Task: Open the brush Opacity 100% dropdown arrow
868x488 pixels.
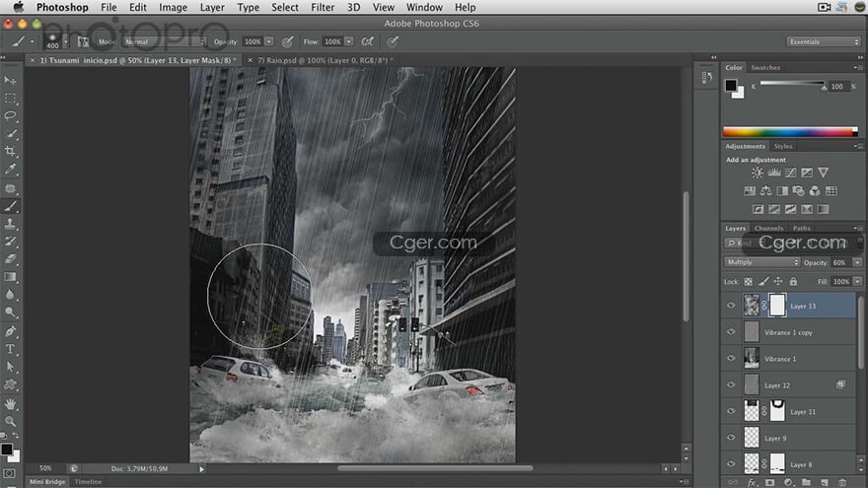Action: [x=269, y=42]
